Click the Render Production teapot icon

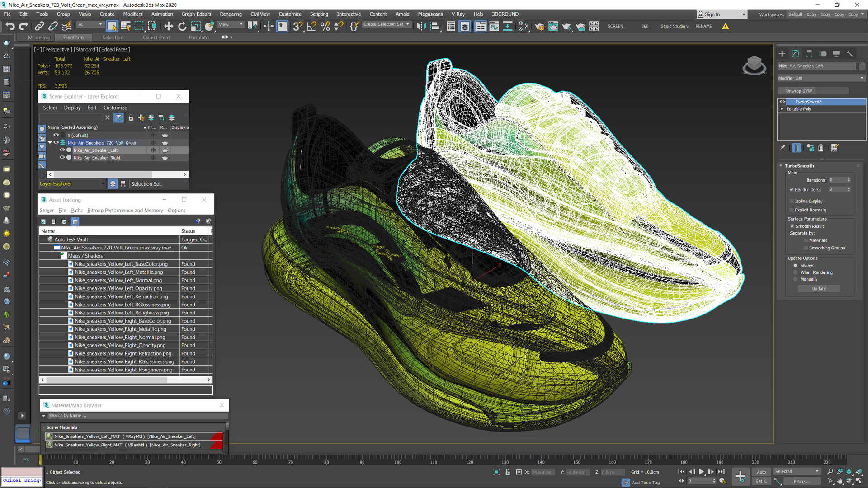[566, 26]
